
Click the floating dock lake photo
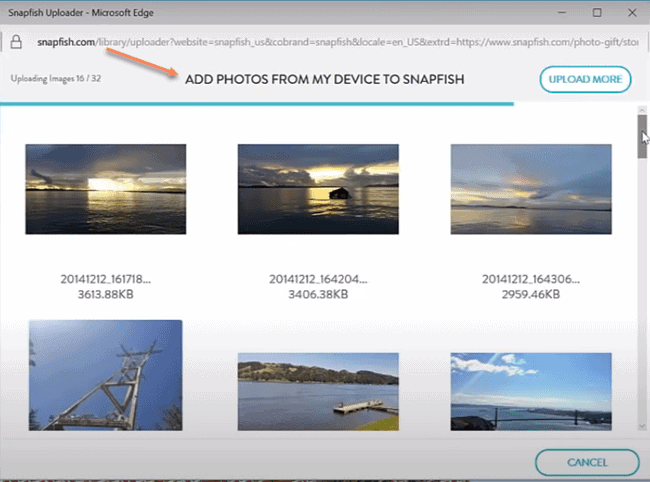[318, 392]
